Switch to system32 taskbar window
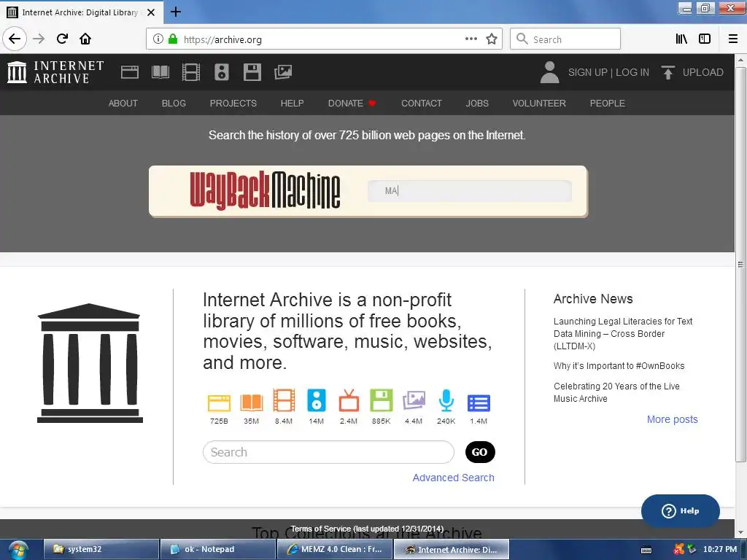Viewport: 747px width, 560px height. point(101,549)
